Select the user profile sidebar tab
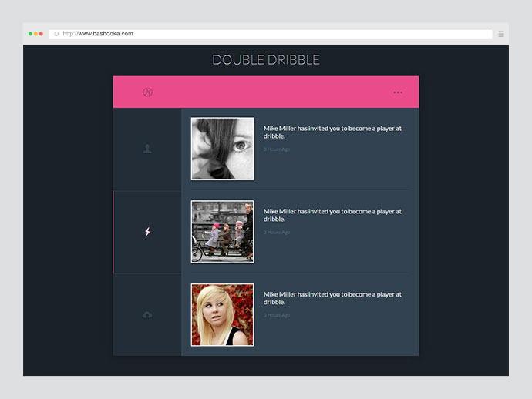The height and width of the screenshot is (399, 532). [147, 149]
